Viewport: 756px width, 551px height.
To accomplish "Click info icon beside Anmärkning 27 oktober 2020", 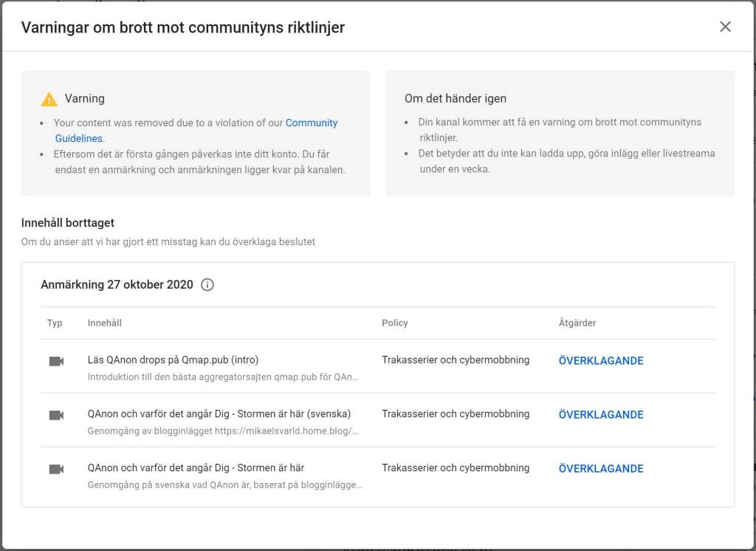I will [x=207, y=285].
